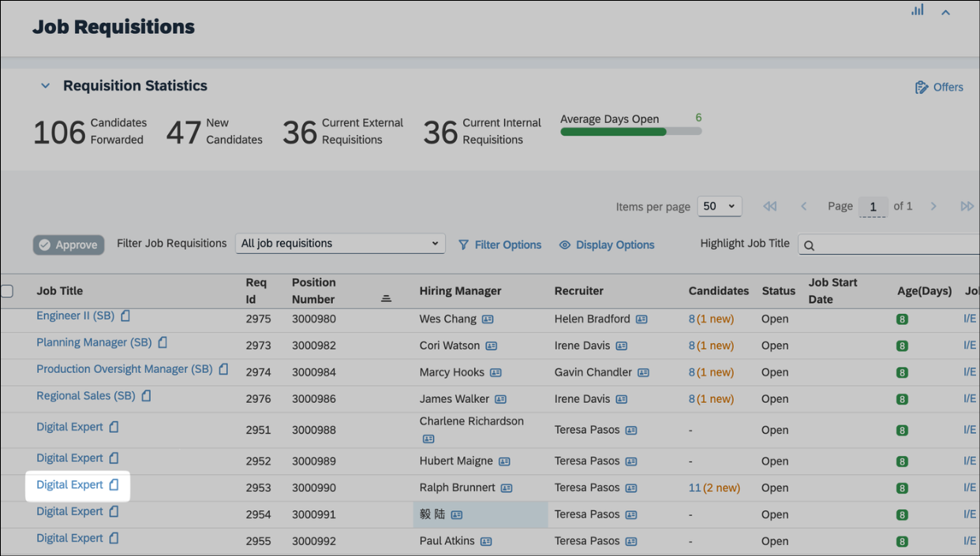Image resolution: width=980 pixels, height=556 pixels.
Task: Go to the first page
Action: tap(770, 206)
